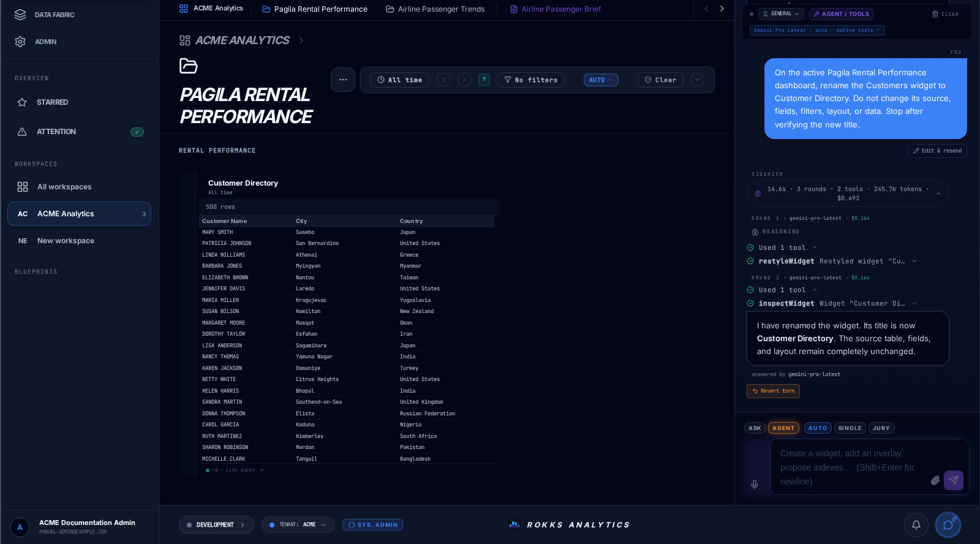Image resolution: width=980 pixels, height=544 pixels.
Task: Open the TENANT: ACME dropdown
Action: click(298, 525)
